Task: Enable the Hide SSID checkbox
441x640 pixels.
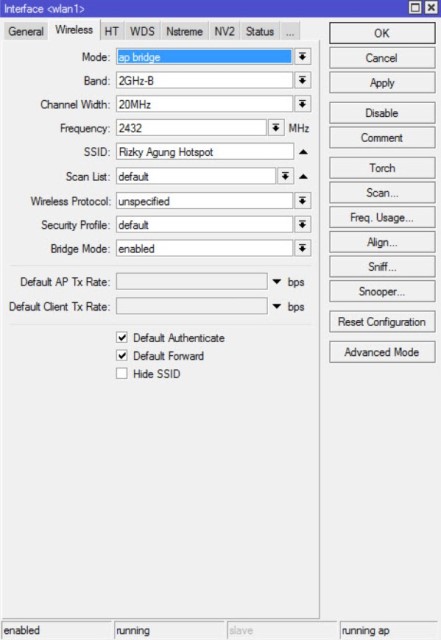Action: click(x=122, y=373)
